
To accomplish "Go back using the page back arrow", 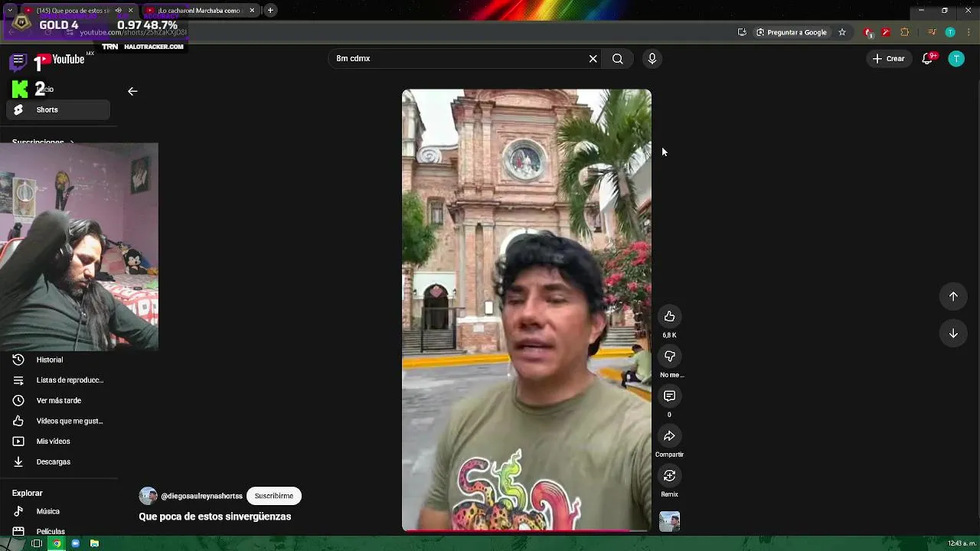I will click(132, 91).
